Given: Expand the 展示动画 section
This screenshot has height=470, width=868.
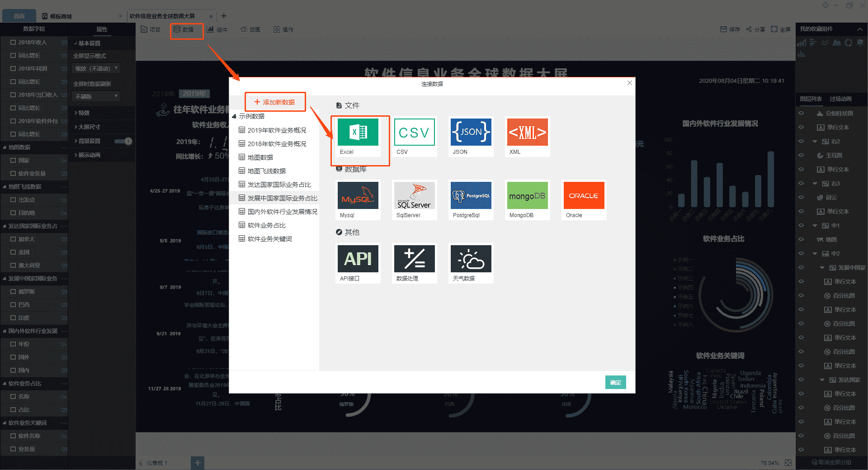Looking at the screenshot, I should 87,155.
